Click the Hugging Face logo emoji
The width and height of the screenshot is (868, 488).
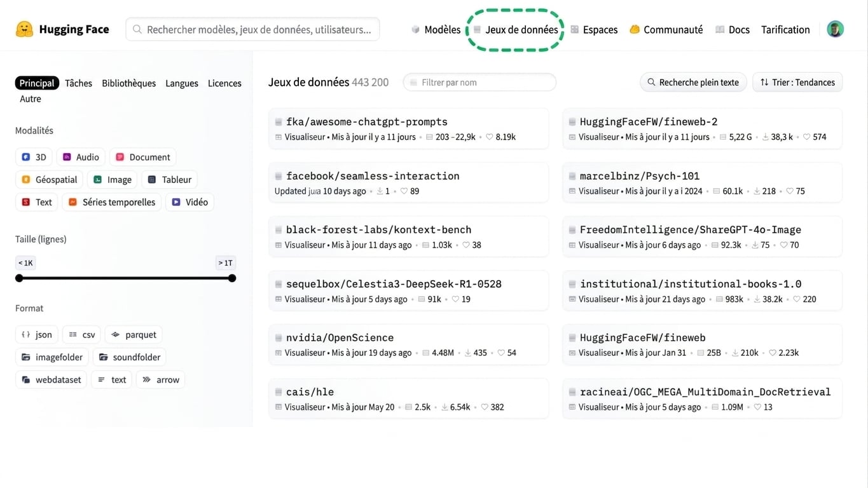pyautogui.click(x=24, y=29)
